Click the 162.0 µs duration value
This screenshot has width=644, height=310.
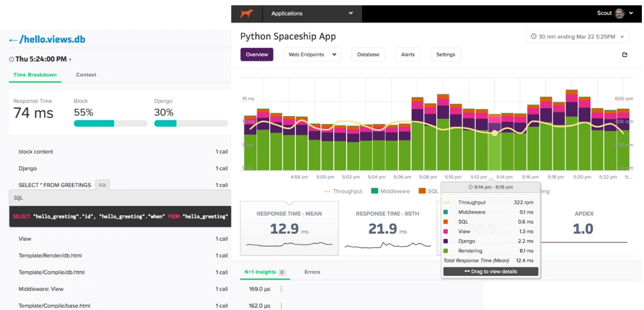click(260, 306)
